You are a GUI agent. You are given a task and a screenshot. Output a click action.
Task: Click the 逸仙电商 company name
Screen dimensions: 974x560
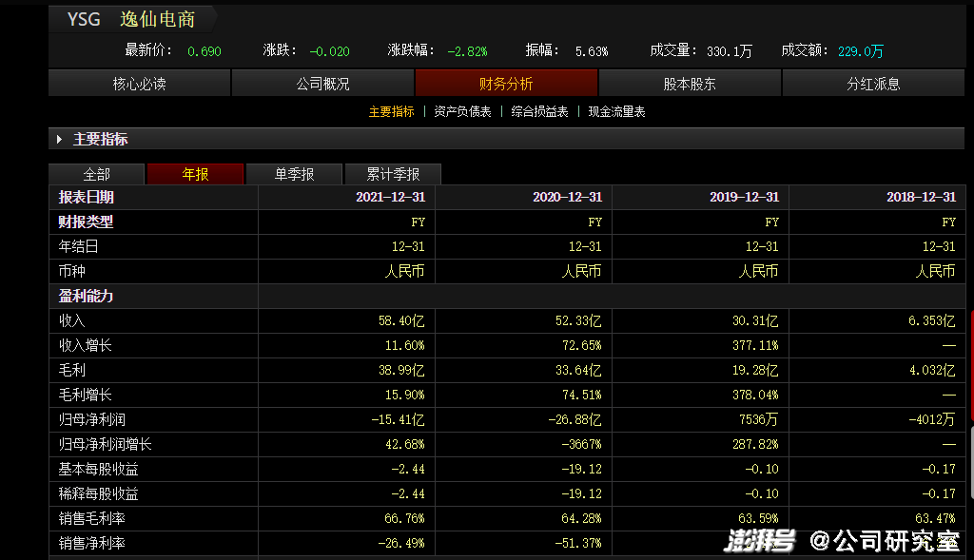pos(158,19)
